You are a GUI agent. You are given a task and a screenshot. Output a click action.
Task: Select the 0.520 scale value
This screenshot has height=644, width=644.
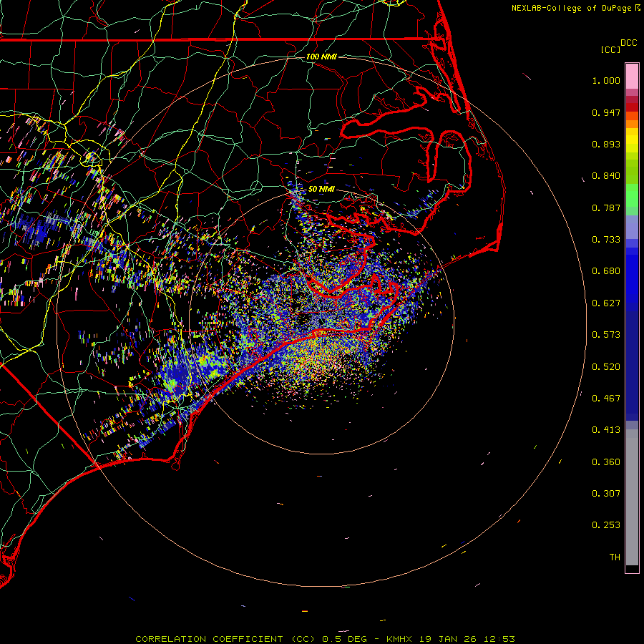(x=606, y=367)
